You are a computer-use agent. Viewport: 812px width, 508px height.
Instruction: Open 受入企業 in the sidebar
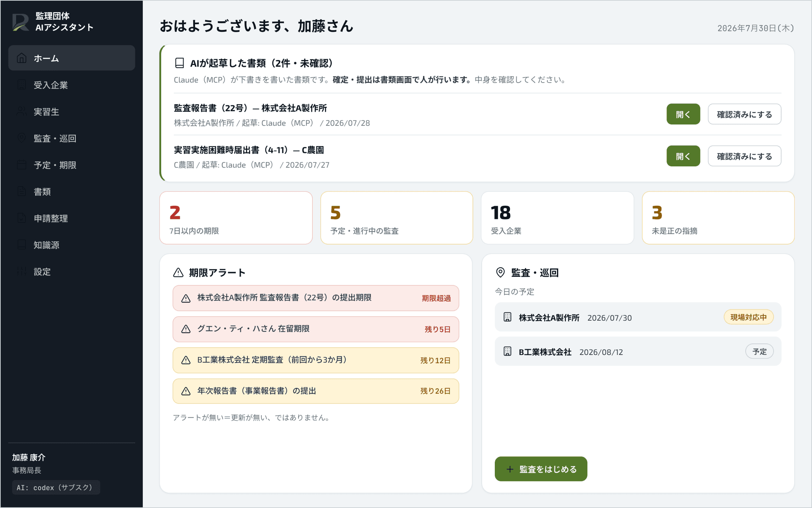(x=71, y=85)
